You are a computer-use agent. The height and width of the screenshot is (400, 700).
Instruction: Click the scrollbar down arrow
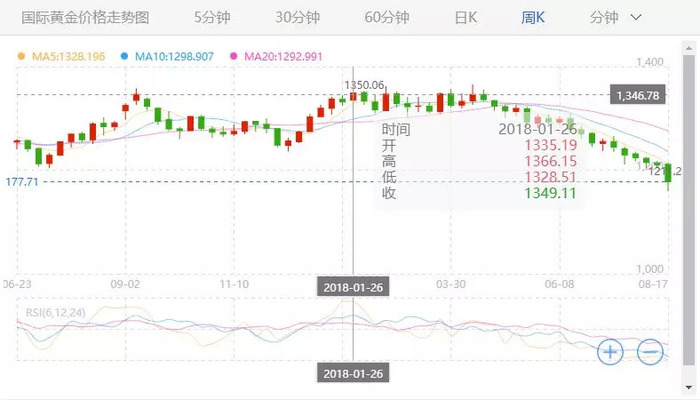(x=689, y=387)
